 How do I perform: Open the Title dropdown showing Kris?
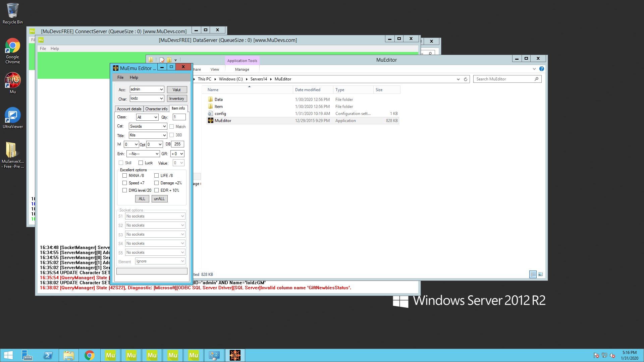pyautogui.click(x=148, y=135)
